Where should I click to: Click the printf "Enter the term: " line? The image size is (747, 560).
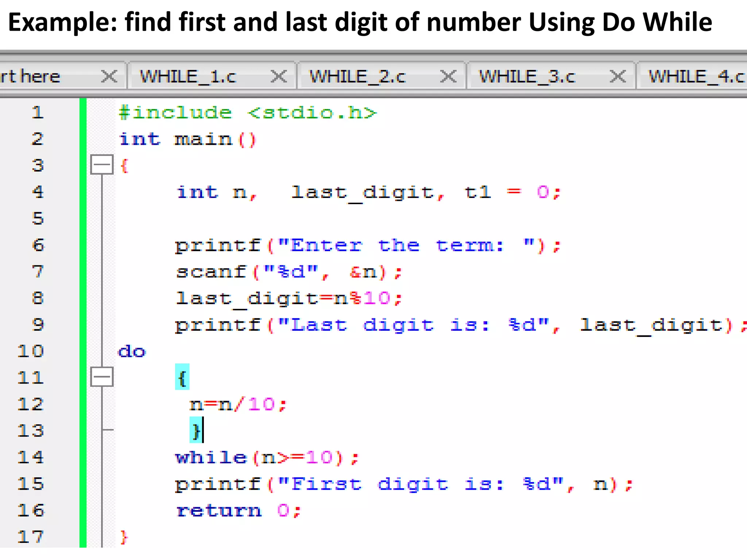(x=368, y=246)
